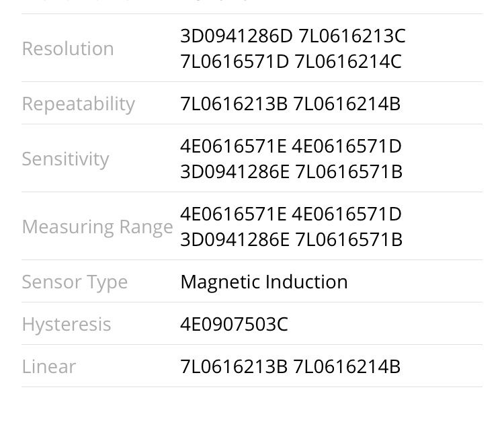Click 7L0616214B in the Repeatability row
The image size is (504, 447).
pos(347,104)
